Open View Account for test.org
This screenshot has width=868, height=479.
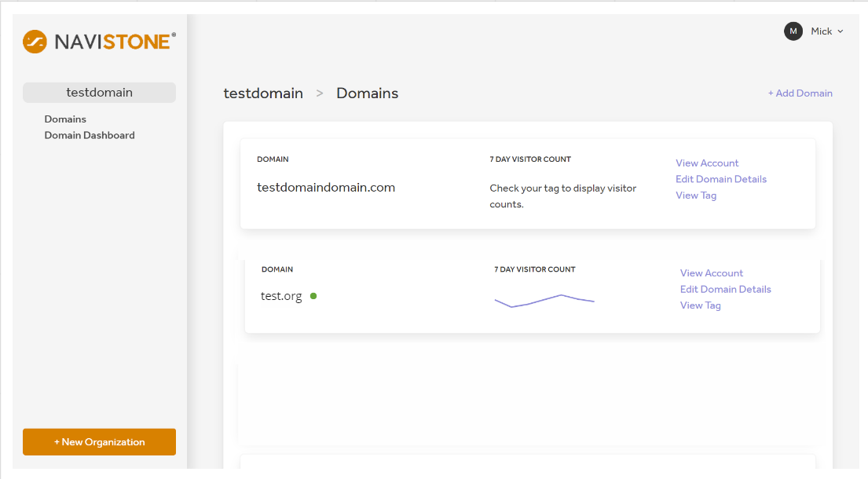(711, 273)
